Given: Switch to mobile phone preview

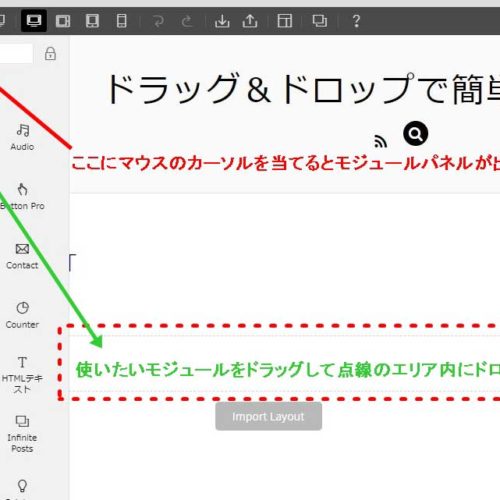Looking at the screenshot, I should click(x=121, y=21).
